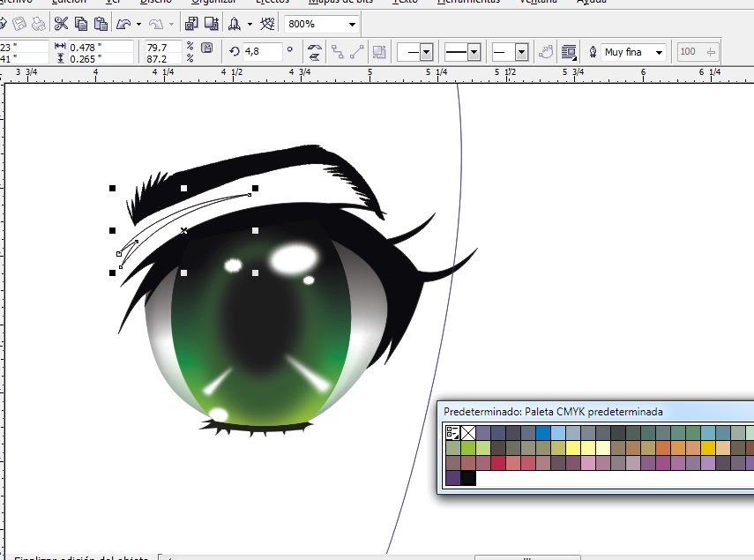Open the Efectos menu
The height and width of the screenshot is (560, 754).
272,2
